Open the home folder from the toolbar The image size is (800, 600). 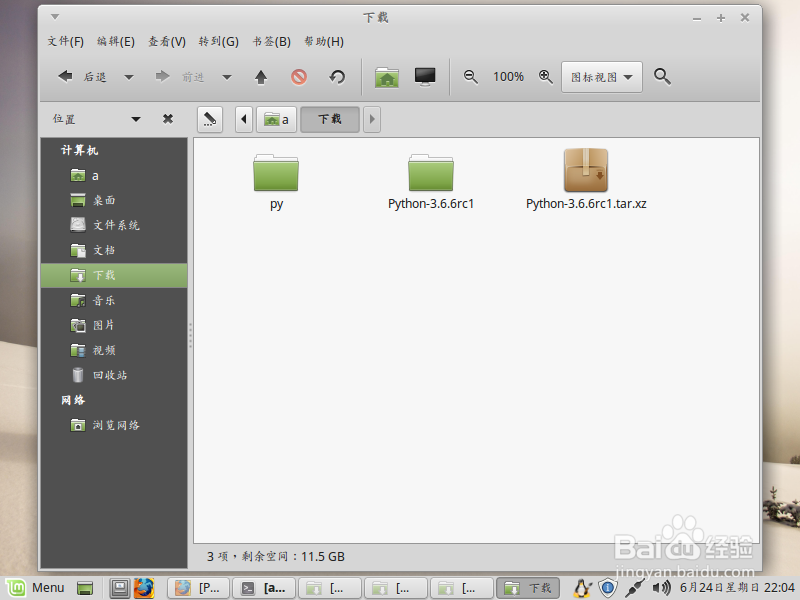pyautogui.click(x=386, y=76)
